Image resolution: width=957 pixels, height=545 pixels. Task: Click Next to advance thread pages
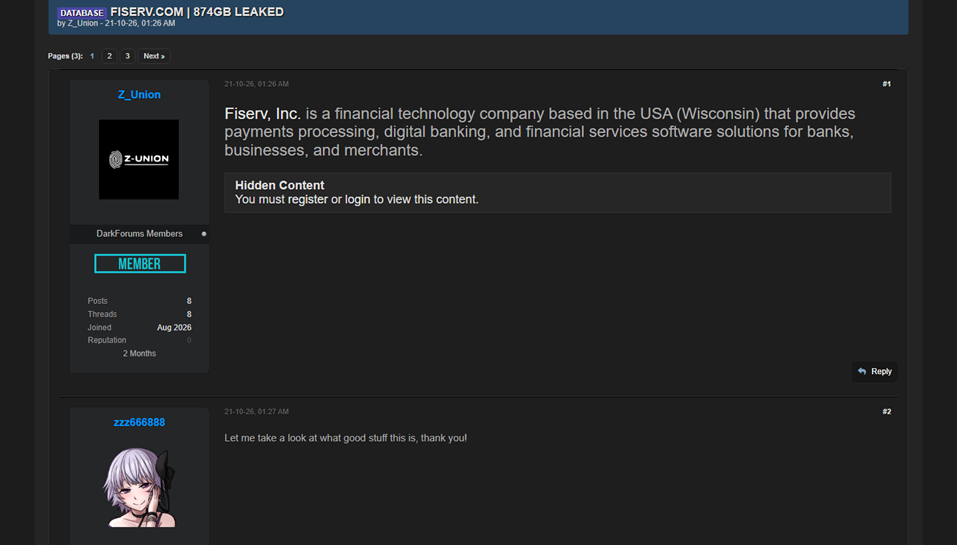click(154, 56)
